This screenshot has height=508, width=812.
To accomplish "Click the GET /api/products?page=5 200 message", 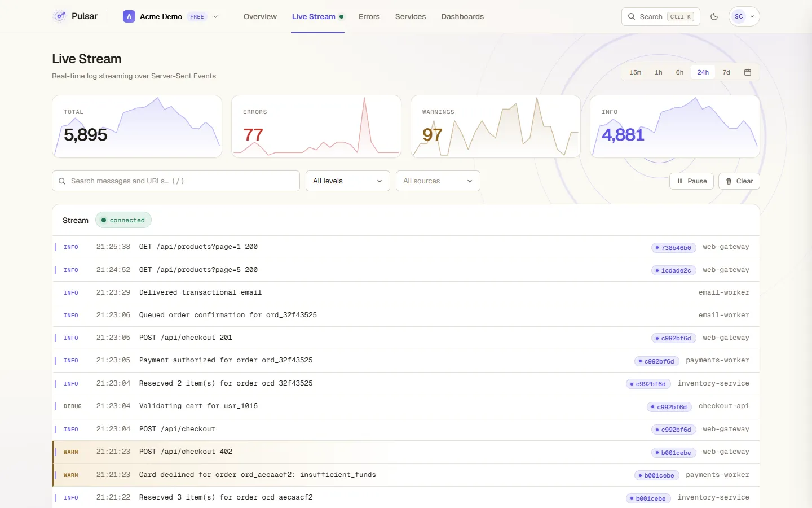I will coord(198,270).
